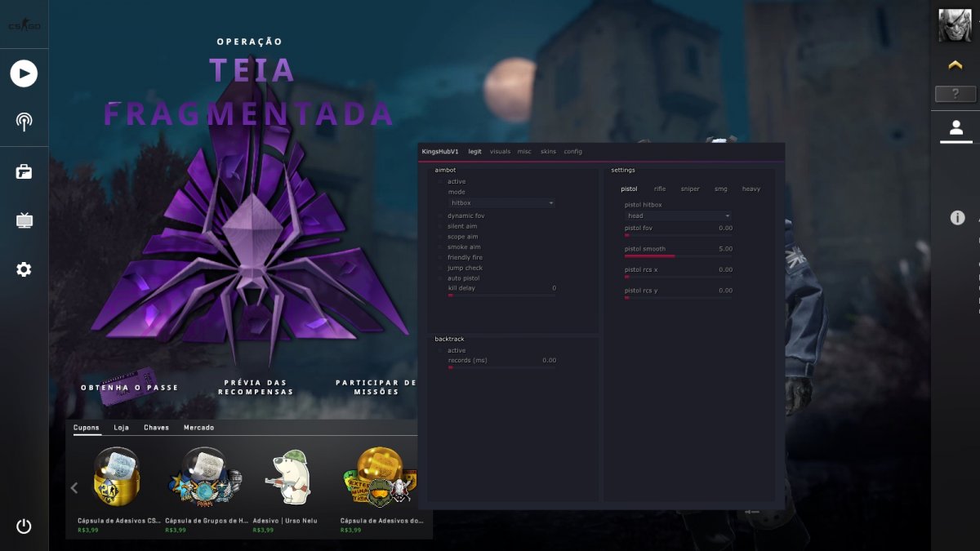Click the gold chevron rank icon
The image size is (980, 551).
(x=955, y=64)
